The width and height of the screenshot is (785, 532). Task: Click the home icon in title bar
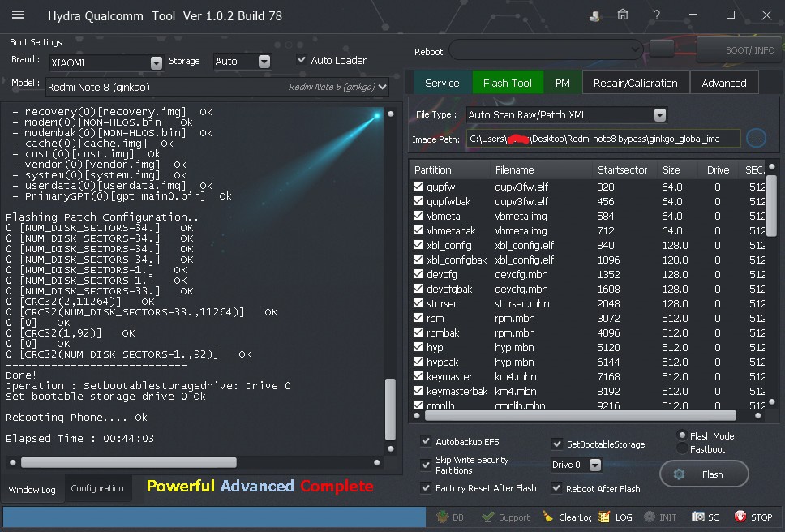[622, 15]
